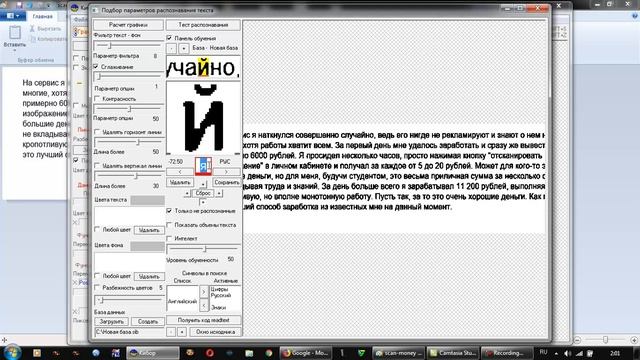Click the Цвета фона color swatch
640x360 pixels.
(x=147, y=246)
